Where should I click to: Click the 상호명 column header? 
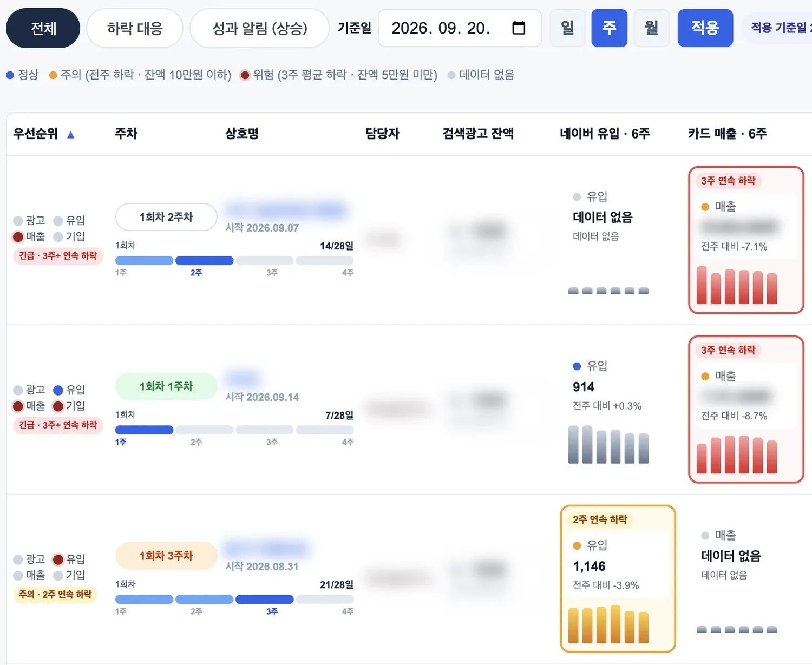coord(242,134)
